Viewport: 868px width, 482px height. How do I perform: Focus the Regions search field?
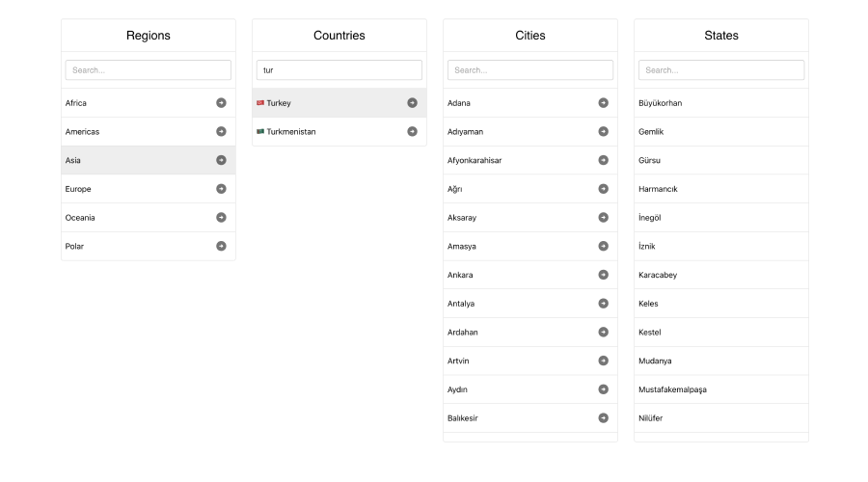(x=148, y=70)
